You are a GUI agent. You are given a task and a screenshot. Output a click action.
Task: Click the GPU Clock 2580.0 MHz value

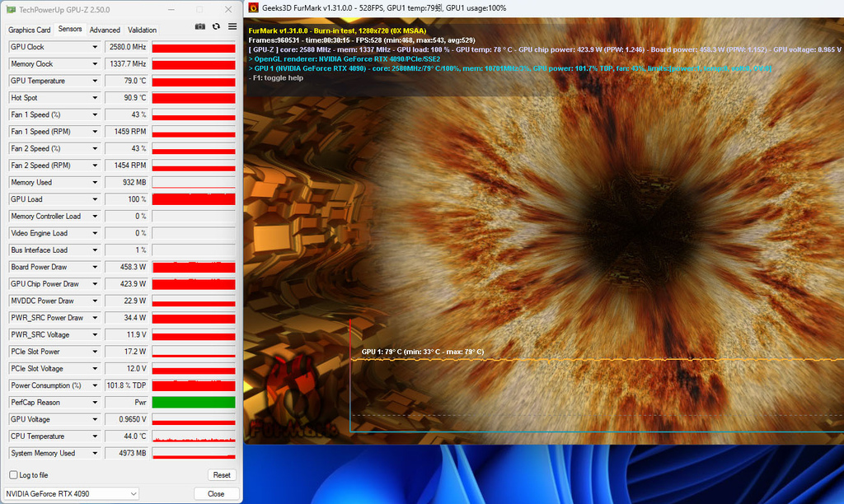(x=126, y=47)
